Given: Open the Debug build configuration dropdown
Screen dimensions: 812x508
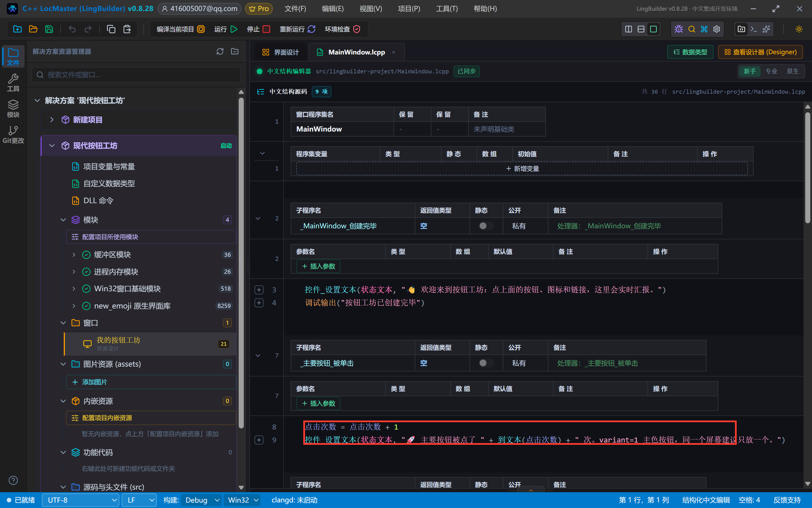Looking at the screenshot, I should coord(201,500).
